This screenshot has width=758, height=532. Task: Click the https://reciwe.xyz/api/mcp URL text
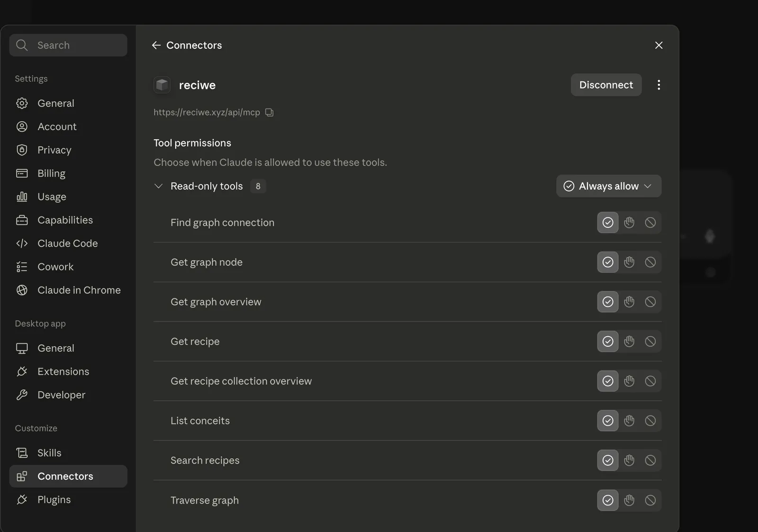(207, 112)
